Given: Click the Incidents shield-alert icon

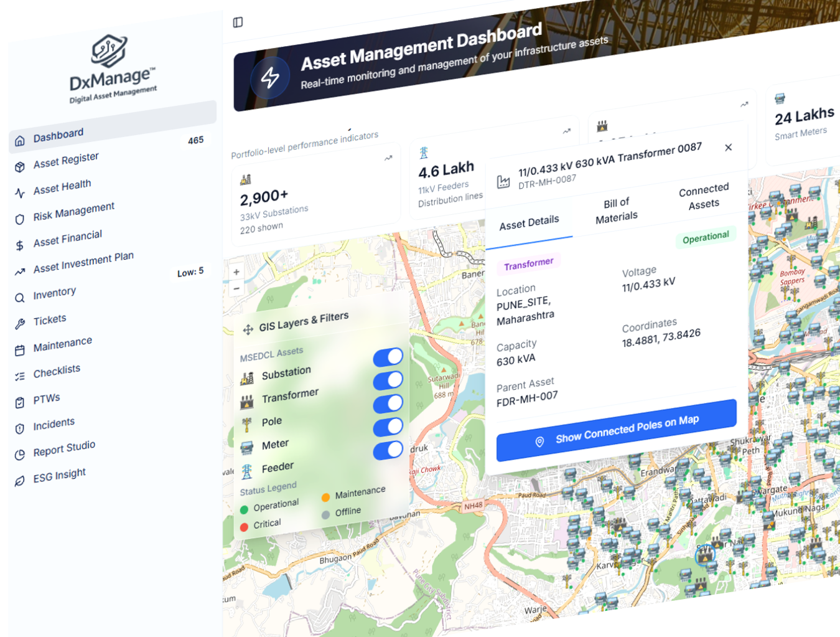Looking at the screenshot, I should pyautogui.click(x=20, y=428).
